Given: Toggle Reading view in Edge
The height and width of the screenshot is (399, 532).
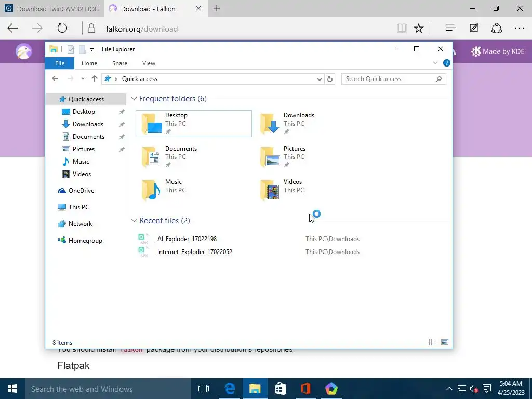Looking at the screenshot, I should (402, 29).
